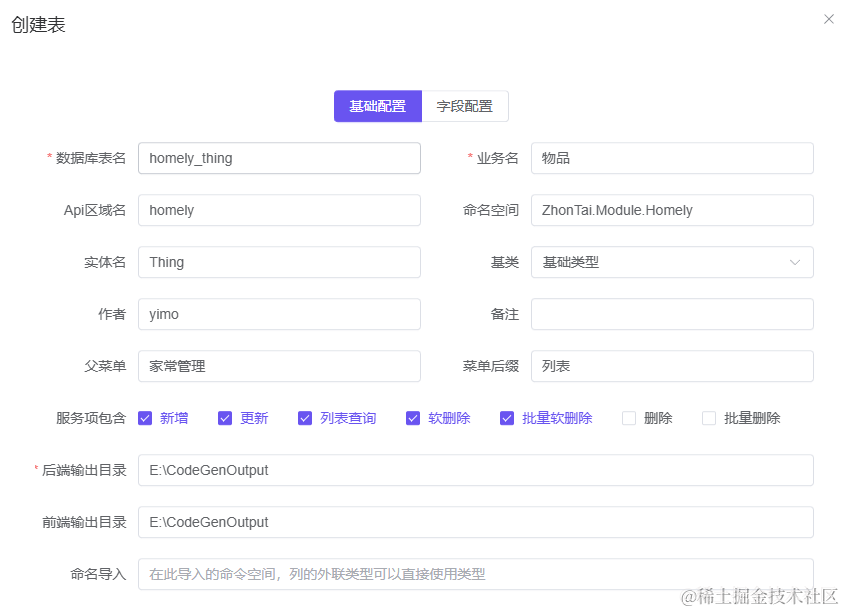Screen dimensions: 845x613
Task: Click the 数据库表名 input field
Action: 279,158
